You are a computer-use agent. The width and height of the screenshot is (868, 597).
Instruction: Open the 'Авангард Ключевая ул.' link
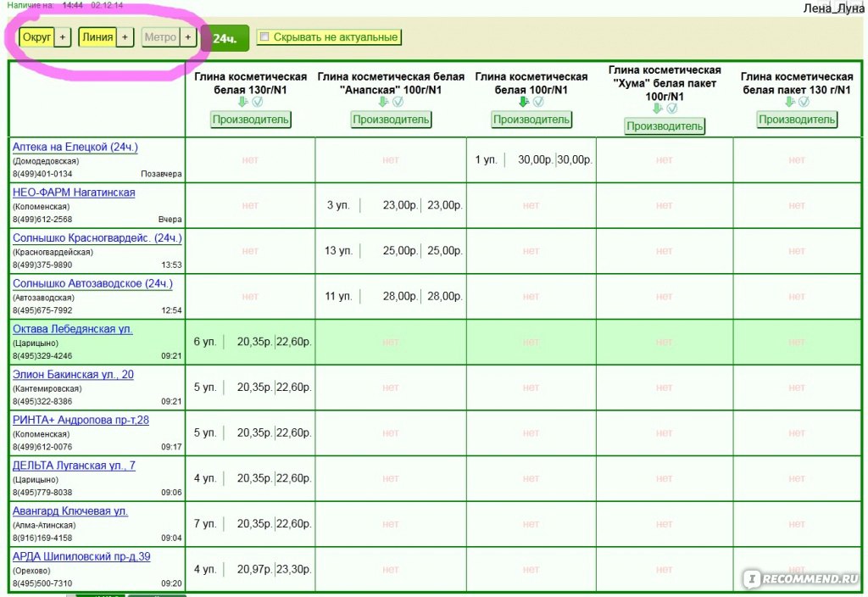[70, 511]
